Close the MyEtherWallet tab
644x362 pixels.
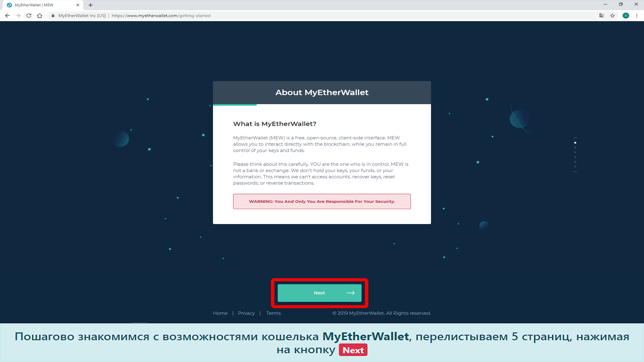coord(78,5)
